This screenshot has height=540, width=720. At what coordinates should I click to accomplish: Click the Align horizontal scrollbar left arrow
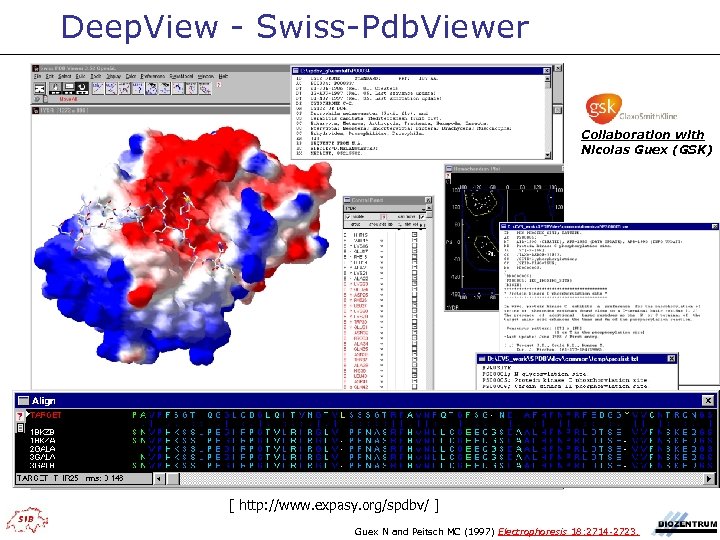(159, 478)
